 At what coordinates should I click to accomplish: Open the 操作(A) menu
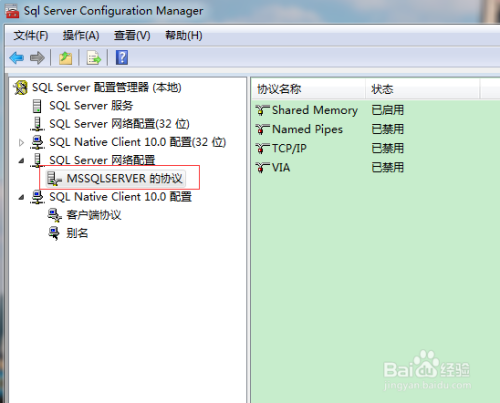tap(81, 35)
